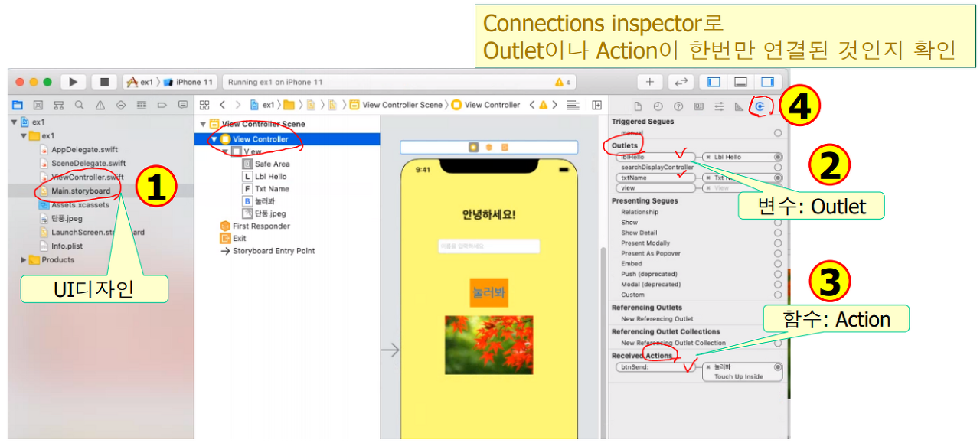Viewport: 980px width, 443px height.
Task: Open the related items grid menu
Action: coord(204,105)
